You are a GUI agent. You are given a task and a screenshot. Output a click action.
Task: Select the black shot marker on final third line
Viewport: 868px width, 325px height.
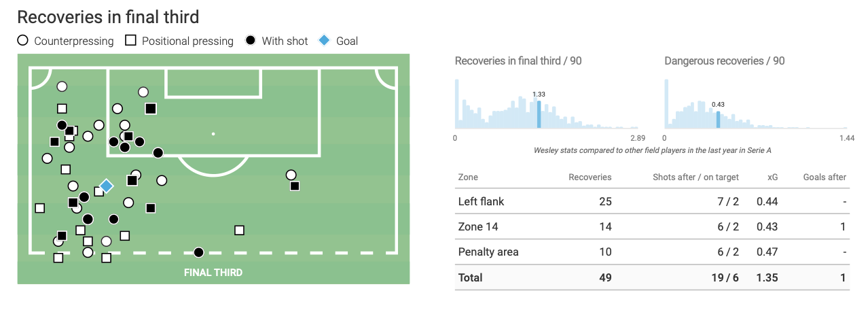198,252
